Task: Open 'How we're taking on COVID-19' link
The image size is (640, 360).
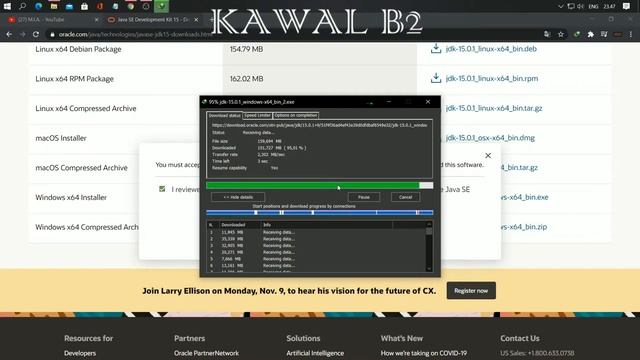Action: click(x=424, y=353)
